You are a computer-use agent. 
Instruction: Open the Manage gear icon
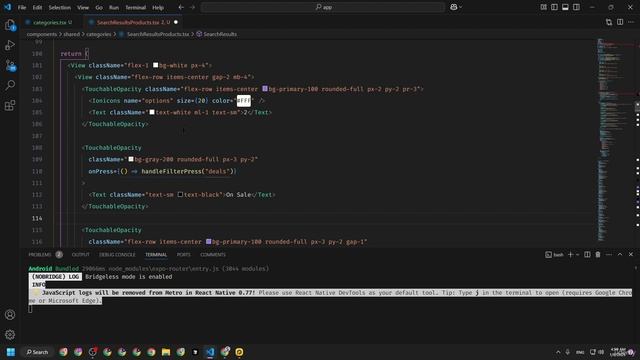tap(10, 335)
